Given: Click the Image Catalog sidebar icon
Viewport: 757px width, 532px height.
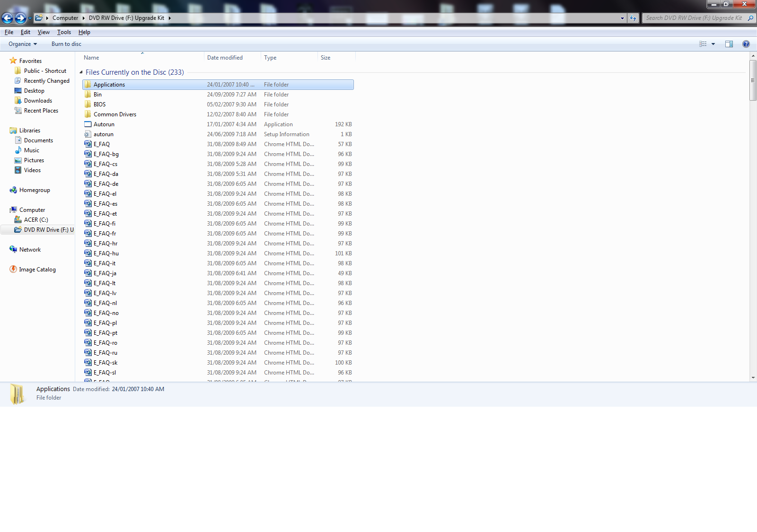Looking at the screenshot, I should [x=13, y=270].
